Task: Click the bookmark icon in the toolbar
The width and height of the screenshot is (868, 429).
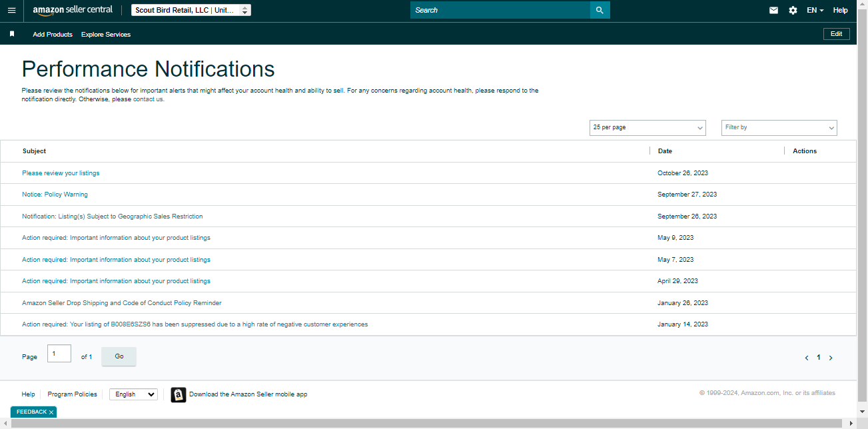Action: click(12, 34)
